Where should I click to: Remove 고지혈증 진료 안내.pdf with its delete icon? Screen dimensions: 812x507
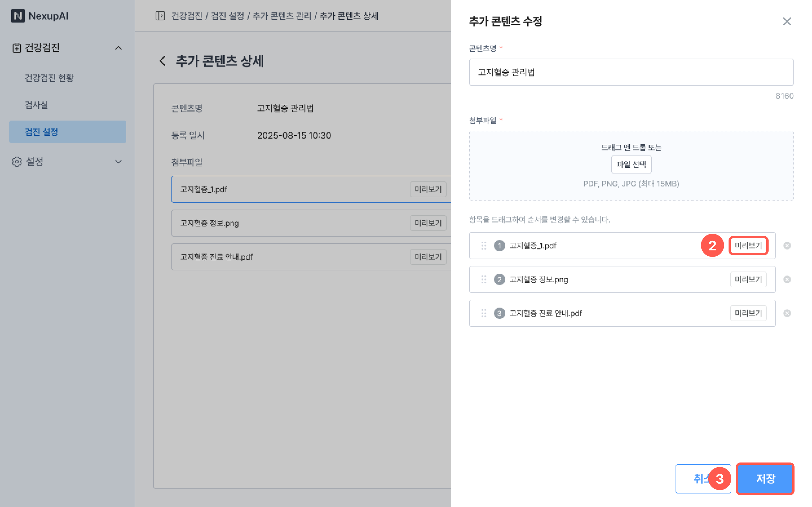pos(787,313)
